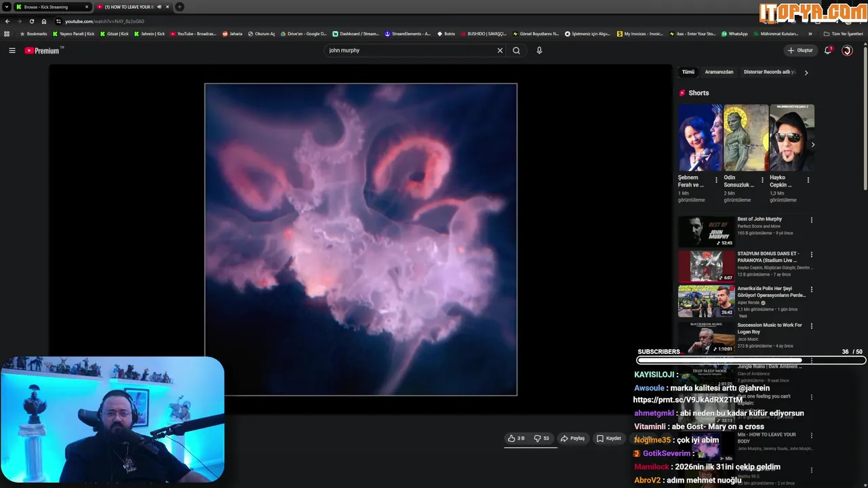Open a new browser tab
The image size is (868, 488).
180,7
